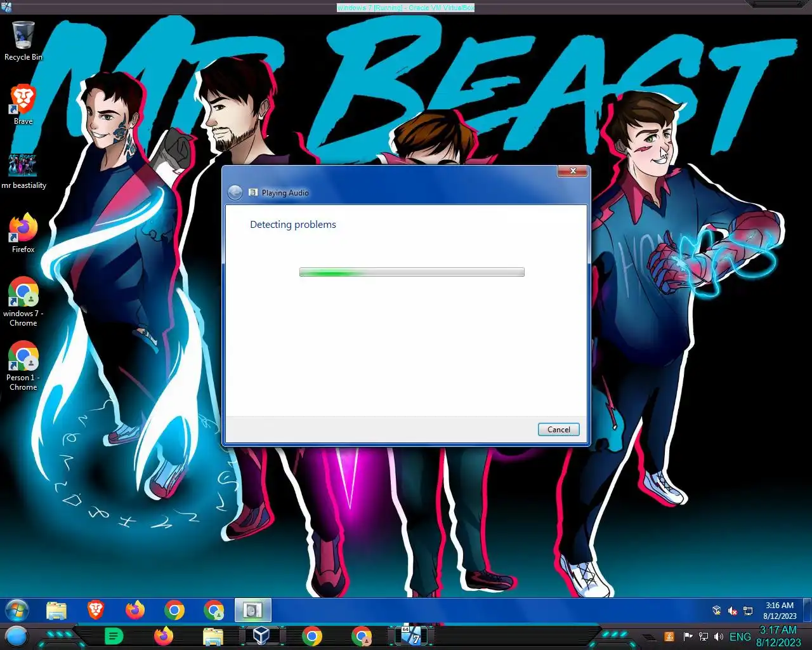Image resolution: width=812 pixels, height=650 pixels.
Task: Click the back arrow in the Playing Audio dialog
Action: (235, 192)
